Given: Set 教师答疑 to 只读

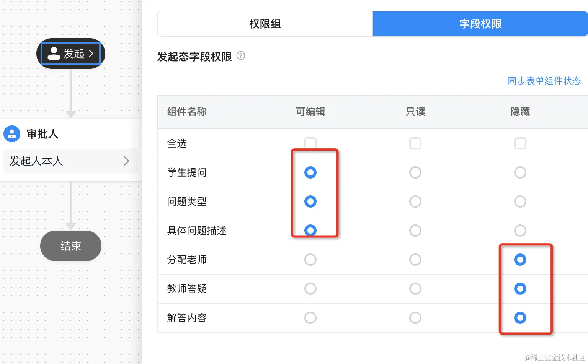Looking at the screenshot, I should click(415, 289).
